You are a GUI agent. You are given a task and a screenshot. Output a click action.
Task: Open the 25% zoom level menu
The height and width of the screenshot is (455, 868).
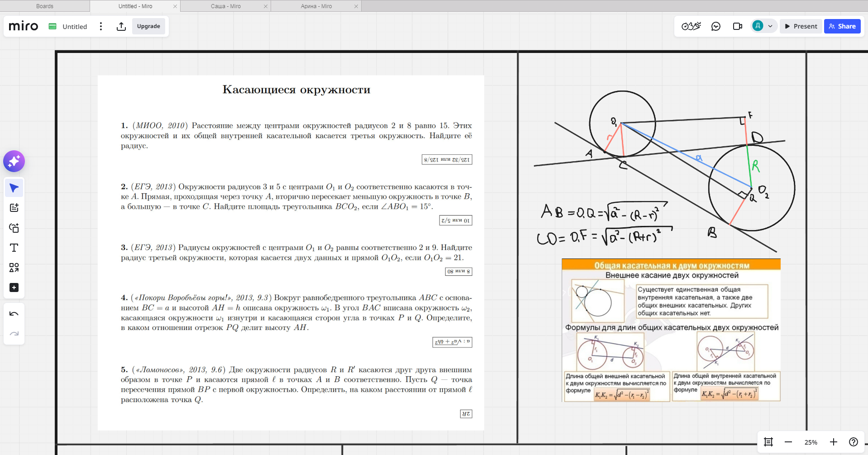811,442
